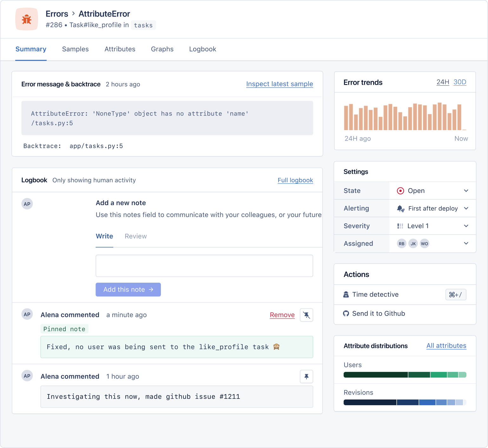Click the Severity level icon
Image resolution: width=488 pixels, height=448 pixels.
400,226
